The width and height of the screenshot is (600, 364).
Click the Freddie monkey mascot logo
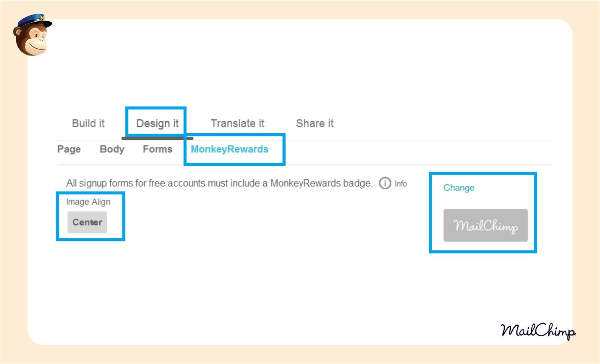tap(31, 38)
